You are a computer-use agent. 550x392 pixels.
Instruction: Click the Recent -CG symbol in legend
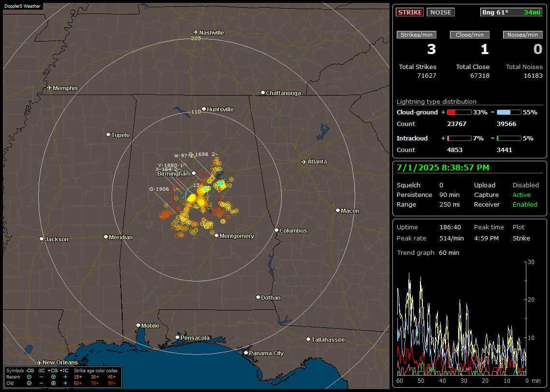(29, 377)
